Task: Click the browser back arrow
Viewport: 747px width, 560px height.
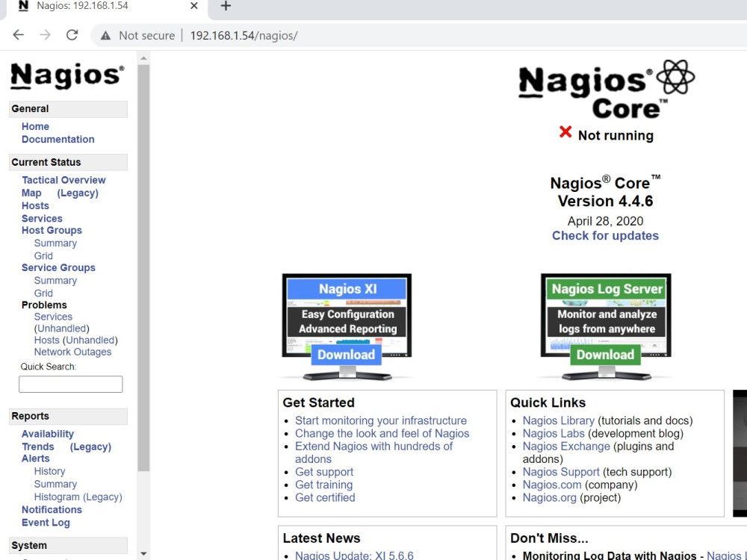Action: (x=18, y=35)
